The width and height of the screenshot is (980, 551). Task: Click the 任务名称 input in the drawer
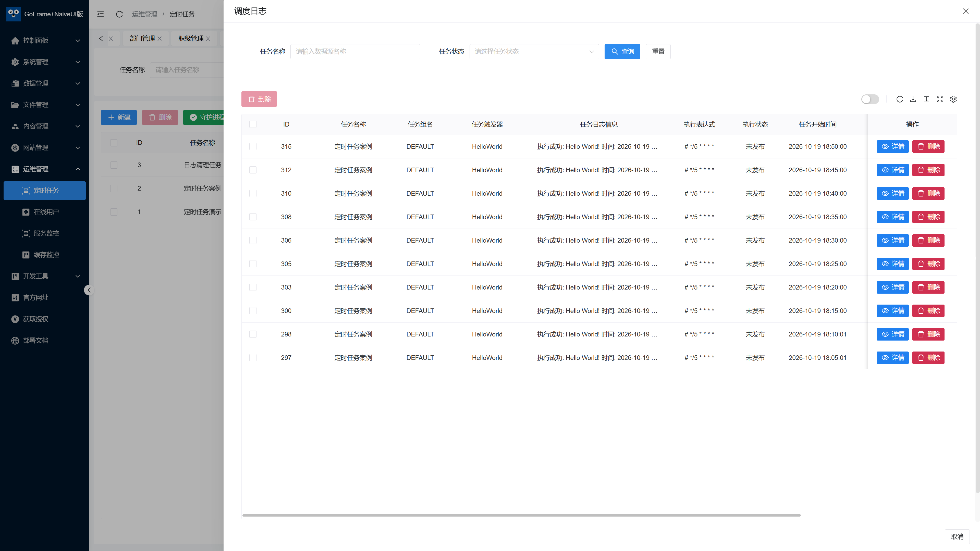pos(355,51)
